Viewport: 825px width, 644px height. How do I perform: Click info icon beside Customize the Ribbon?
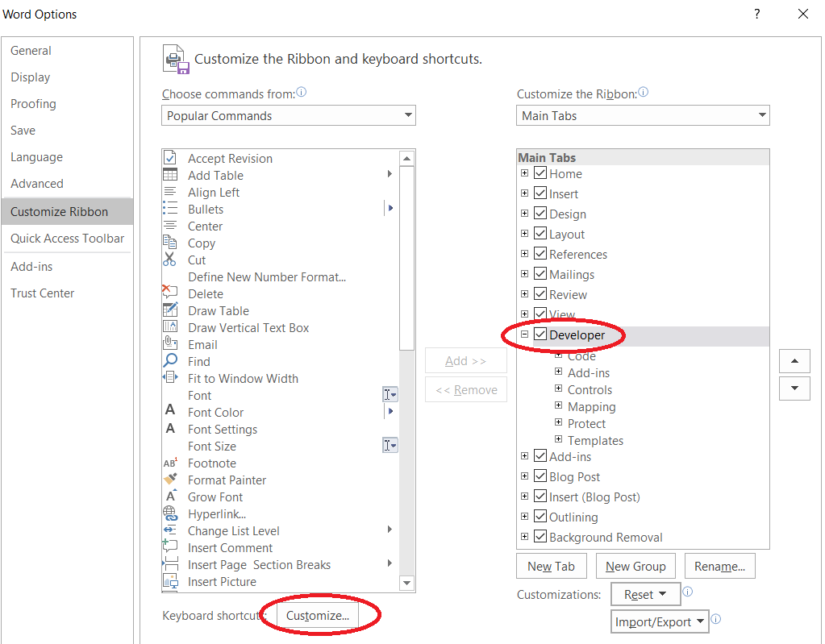tap(643, 92)
